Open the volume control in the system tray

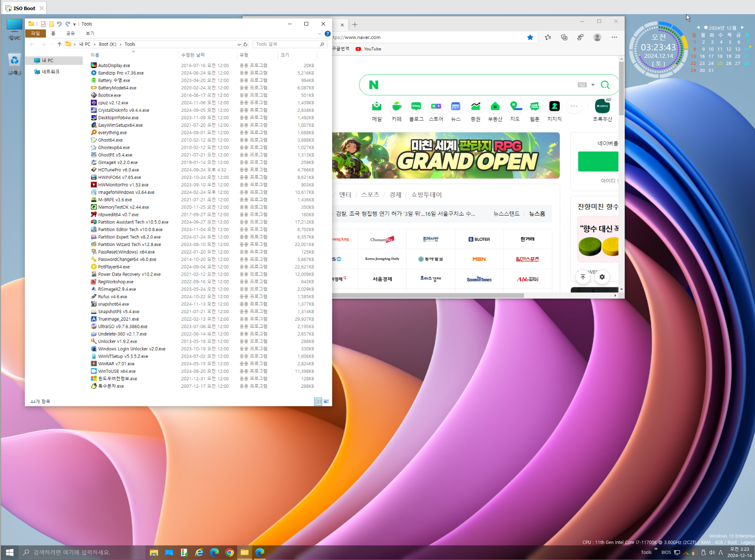click(712, 552)
